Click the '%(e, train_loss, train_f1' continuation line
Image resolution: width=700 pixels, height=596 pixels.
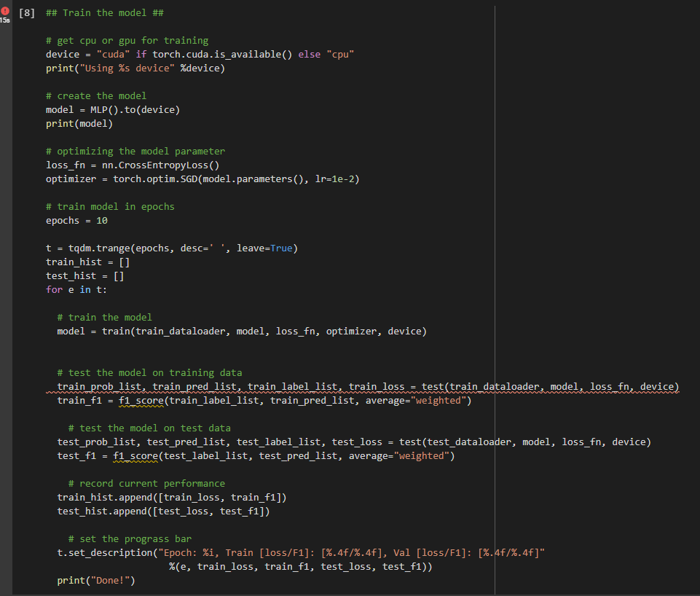(300, 567)
